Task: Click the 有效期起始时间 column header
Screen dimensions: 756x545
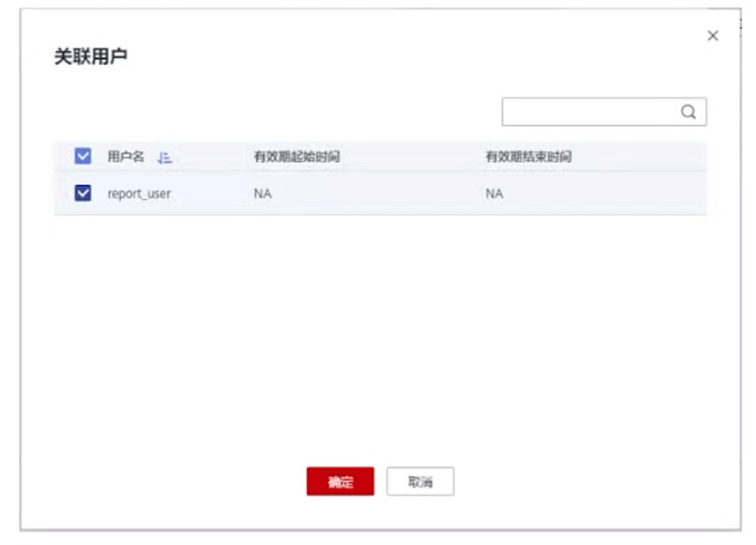Action: [x=297, y=157]
